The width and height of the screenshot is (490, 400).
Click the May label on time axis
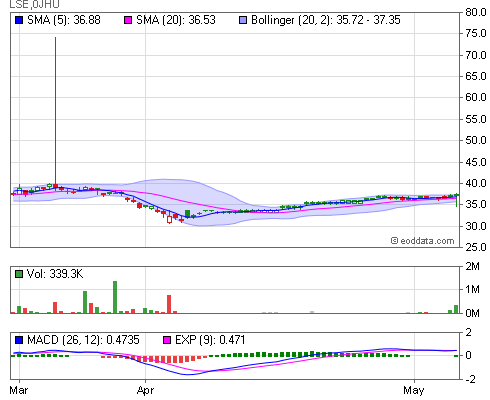[414, 390]
